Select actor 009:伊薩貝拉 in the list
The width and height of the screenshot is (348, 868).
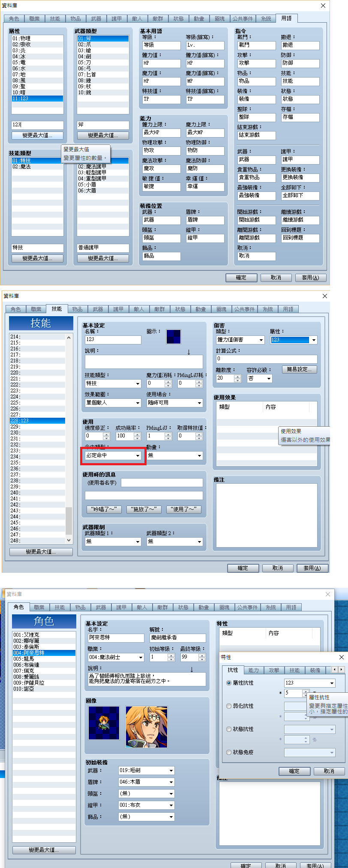point(44,683)
